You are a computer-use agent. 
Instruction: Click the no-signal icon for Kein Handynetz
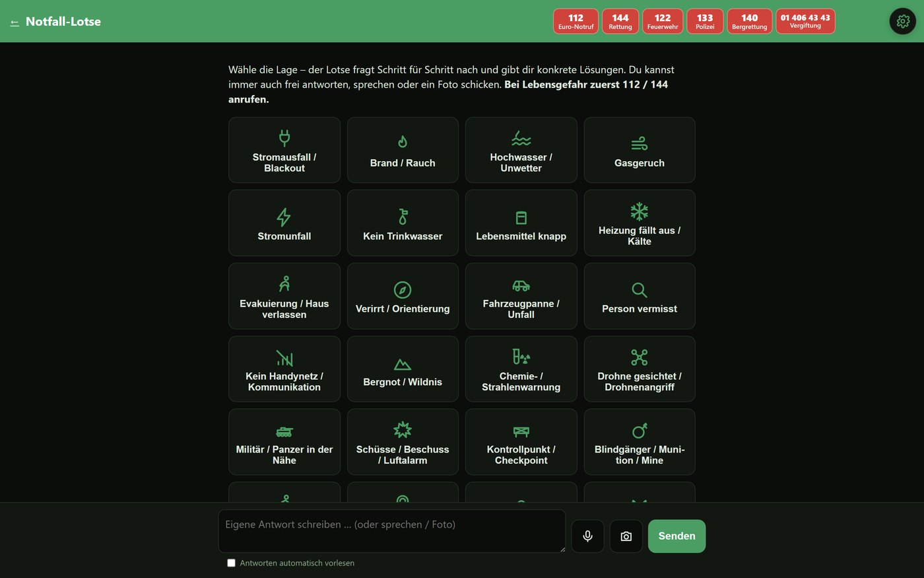[x=284, y=358]
